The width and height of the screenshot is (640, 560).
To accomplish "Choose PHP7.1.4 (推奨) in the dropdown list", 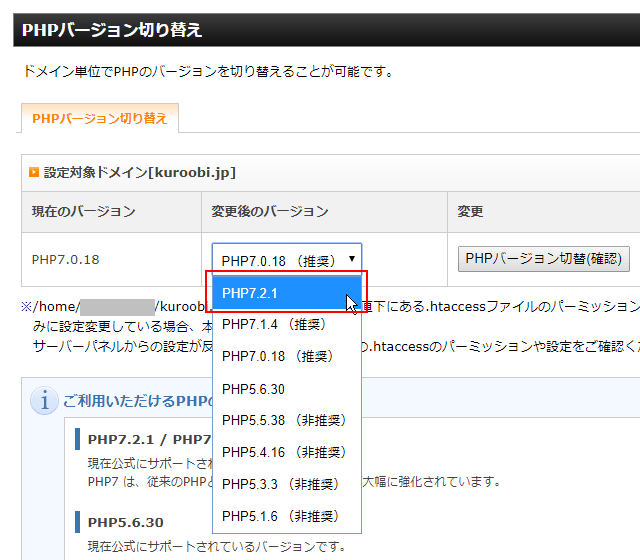I will point(287,324).
